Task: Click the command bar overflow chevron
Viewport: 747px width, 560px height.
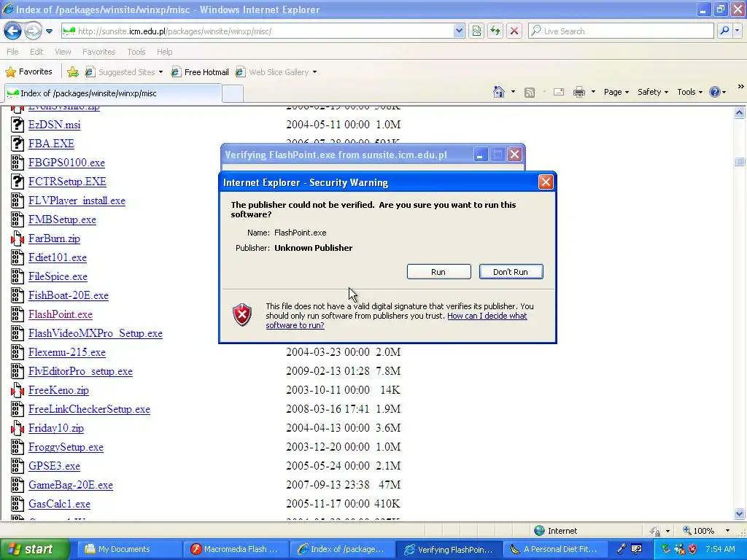Action: (740, 86)
